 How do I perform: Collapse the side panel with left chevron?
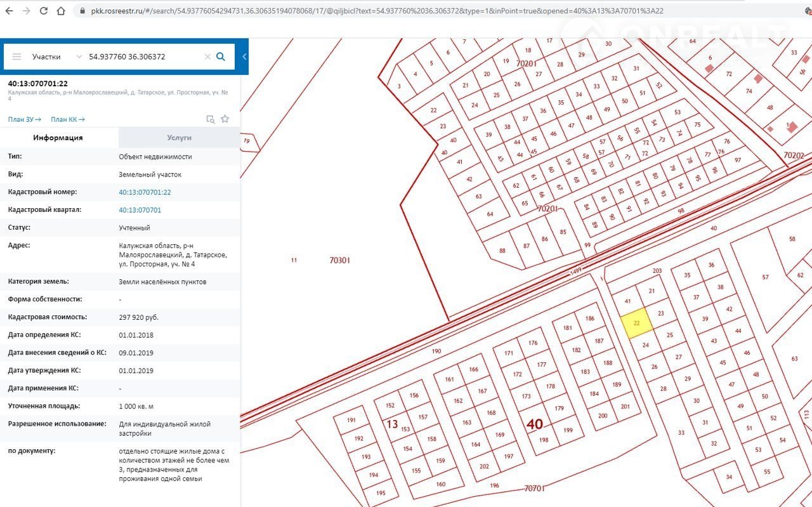[244, 56]
